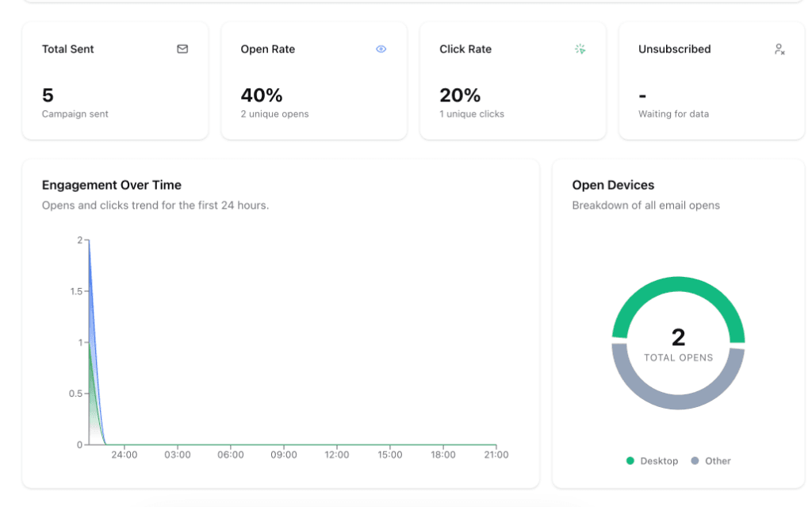Click the gray Other segment of the donut
The width and height of the screenshot is (812, 507).
pyautogui.click(x=678, y=401)
